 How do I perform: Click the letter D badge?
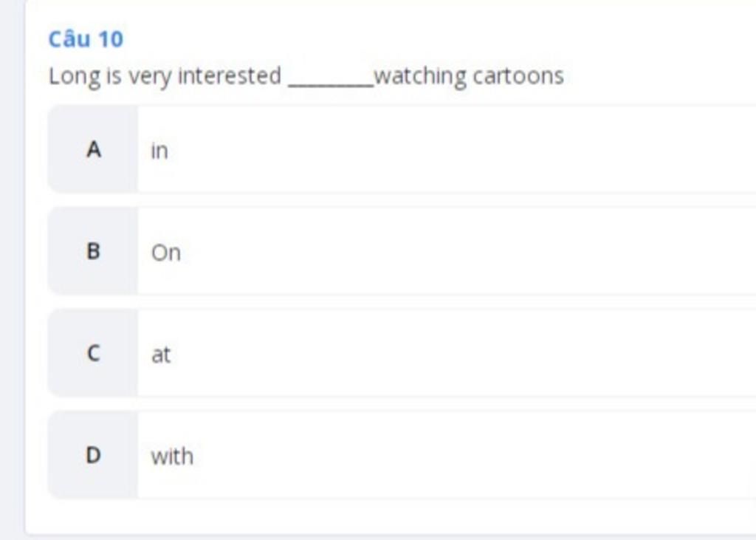click(x=94, y=455)
